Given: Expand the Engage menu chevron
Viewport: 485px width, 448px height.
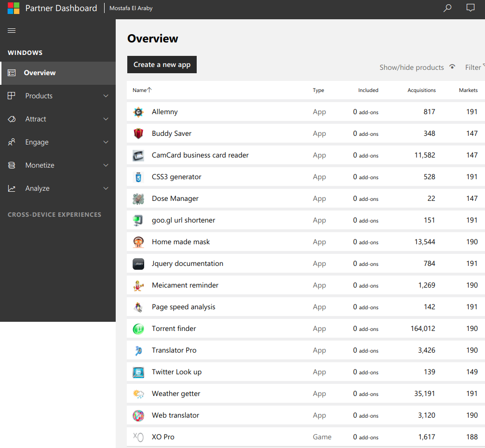Looking at the screenshot, I should click(106, 142).
